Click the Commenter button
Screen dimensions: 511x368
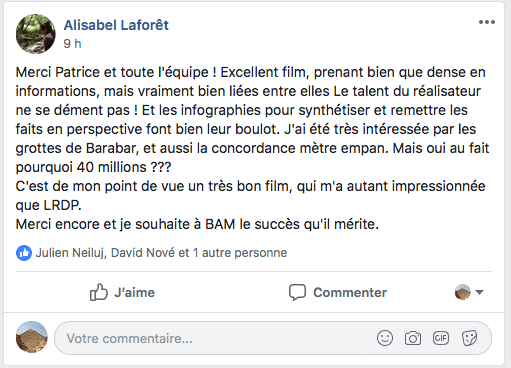338,292
